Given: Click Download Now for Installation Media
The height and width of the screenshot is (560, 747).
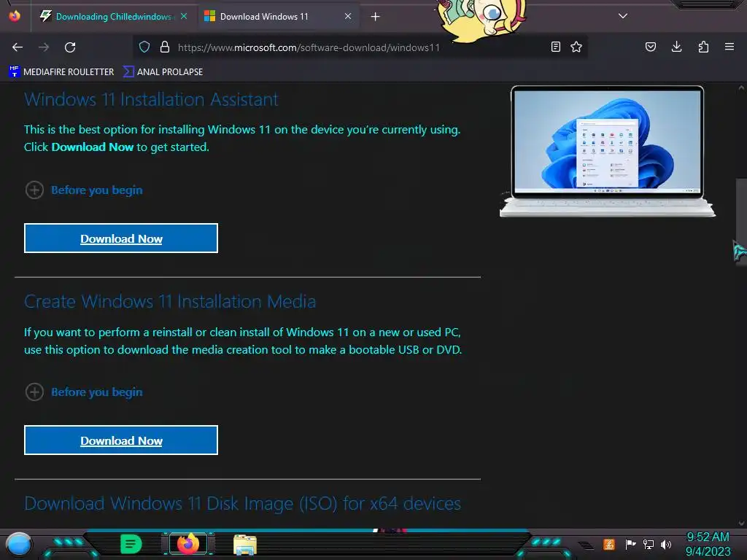Looking at the screenshot, I should coord(121,440).
